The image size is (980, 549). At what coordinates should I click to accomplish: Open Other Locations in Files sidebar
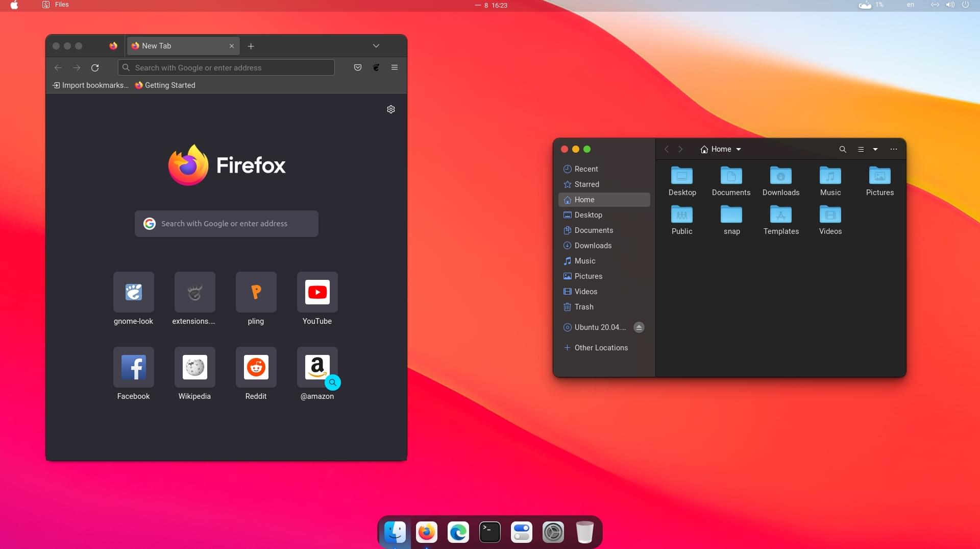pos(604,348)
